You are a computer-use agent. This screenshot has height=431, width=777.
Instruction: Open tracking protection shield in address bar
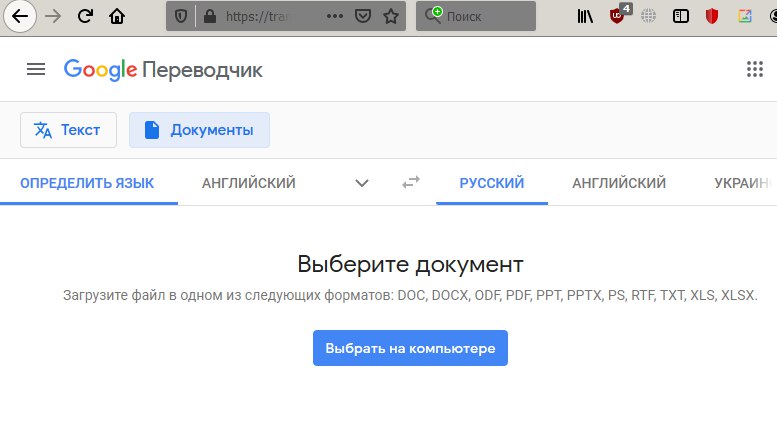coord(181,16)
